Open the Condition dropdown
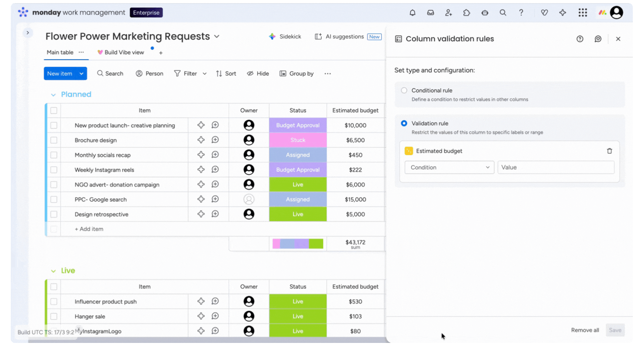This screenshot has width=644, height=346. click(449, 168)
